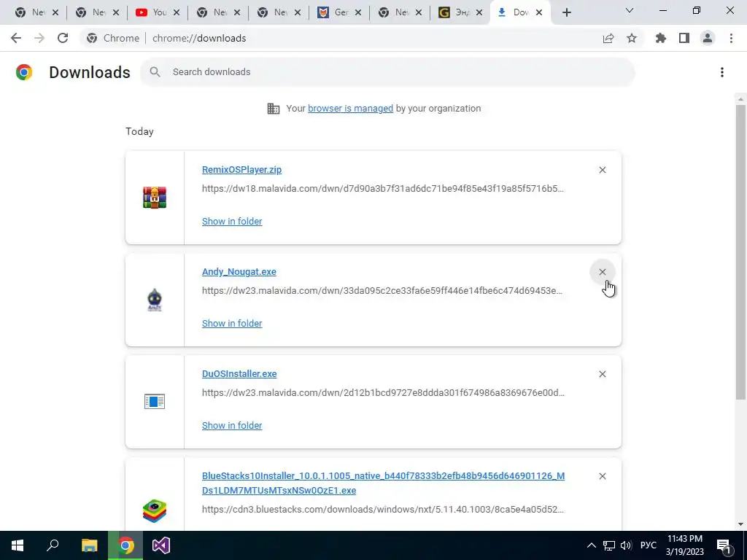Open the Andy_Nougat.exe file link

pos(239,271)
